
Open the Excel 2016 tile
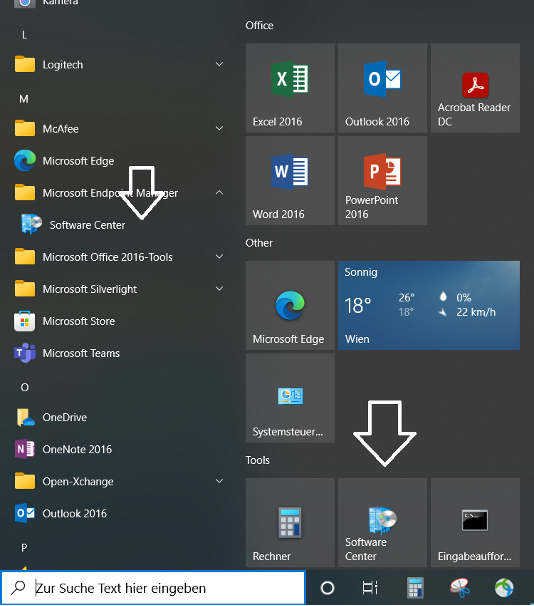(x=290, y=88)
